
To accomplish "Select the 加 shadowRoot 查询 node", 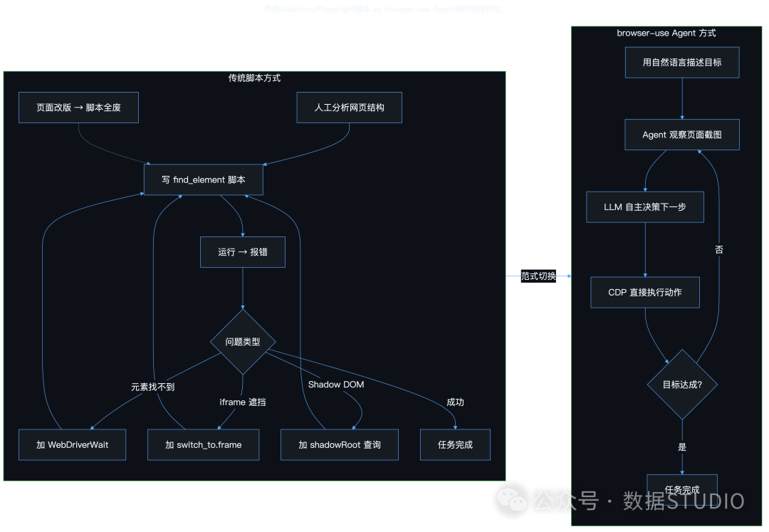I will [x=340, y=444].
